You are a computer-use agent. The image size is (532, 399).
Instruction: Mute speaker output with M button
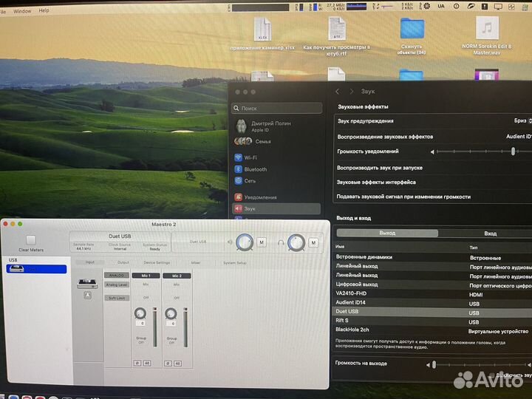click(262, 242)
